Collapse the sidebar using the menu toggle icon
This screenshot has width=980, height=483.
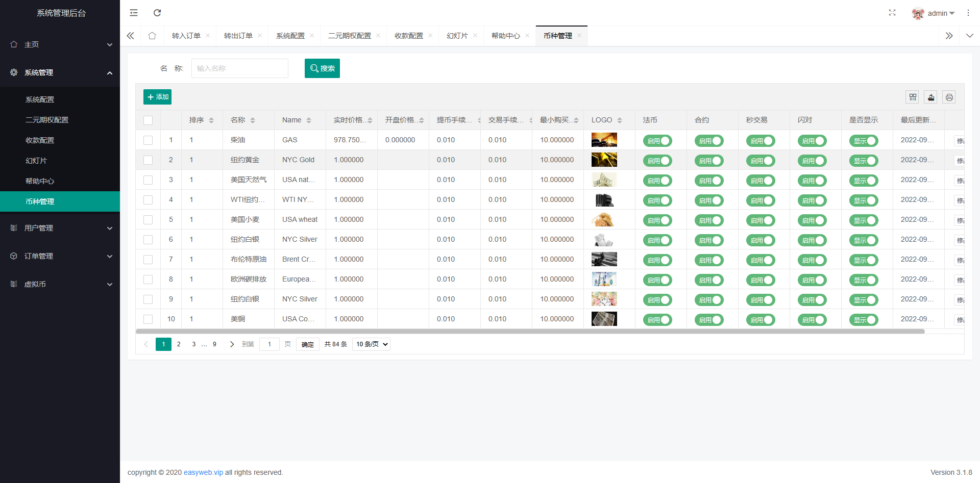pos(134,13)
